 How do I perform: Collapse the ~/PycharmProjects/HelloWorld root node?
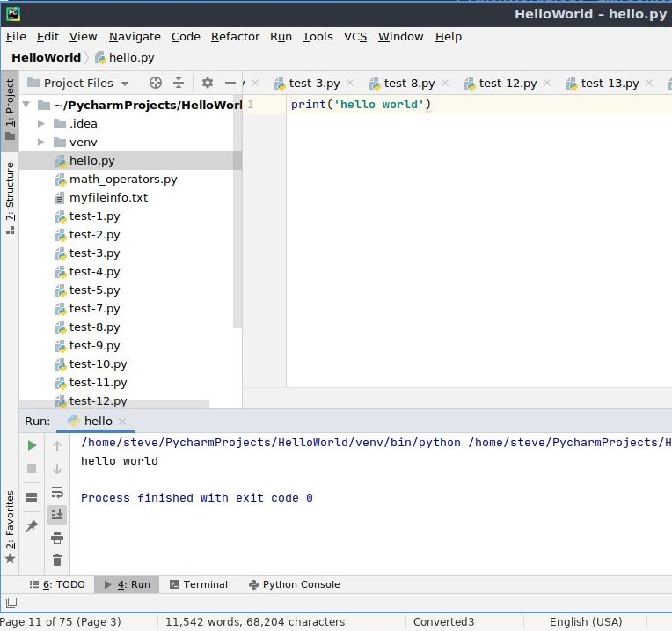(26, 105)
